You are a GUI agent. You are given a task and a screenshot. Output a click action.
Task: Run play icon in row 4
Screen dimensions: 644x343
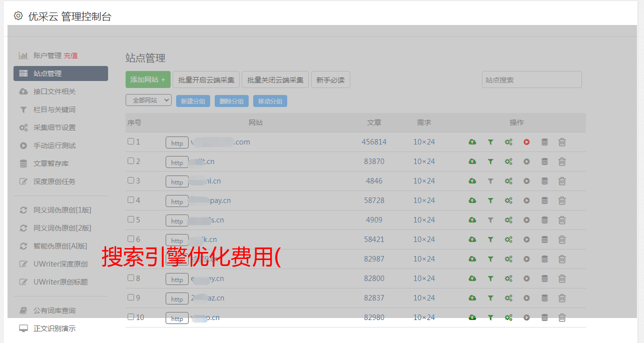[x=526, y=200]
